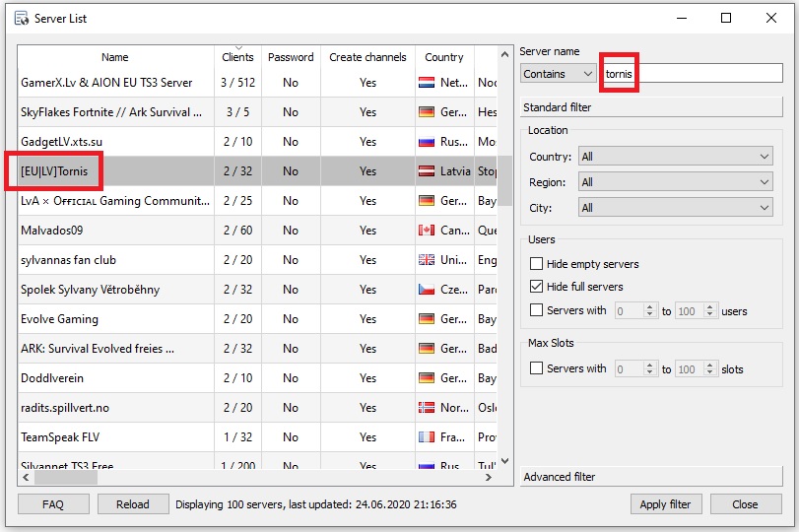Click the Norway flag in the radits.spillvert.no row
The image size is (799, 532).
(427, 408)
